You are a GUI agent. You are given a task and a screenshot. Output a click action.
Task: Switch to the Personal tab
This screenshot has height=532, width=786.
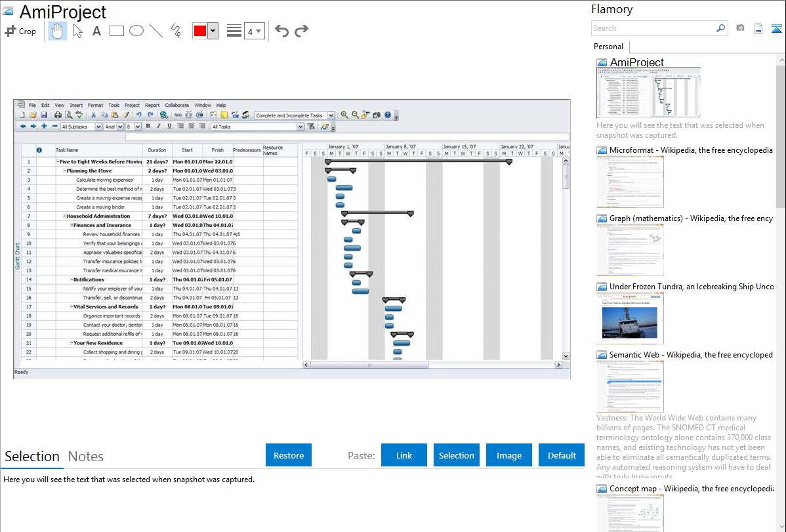[609, 47]
